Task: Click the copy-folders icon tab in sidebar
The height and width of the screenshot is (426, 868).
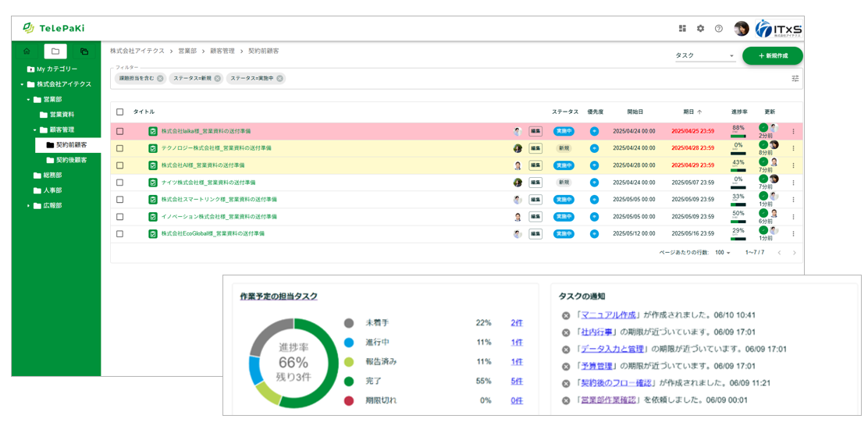Action: click(x=84, y=51)
